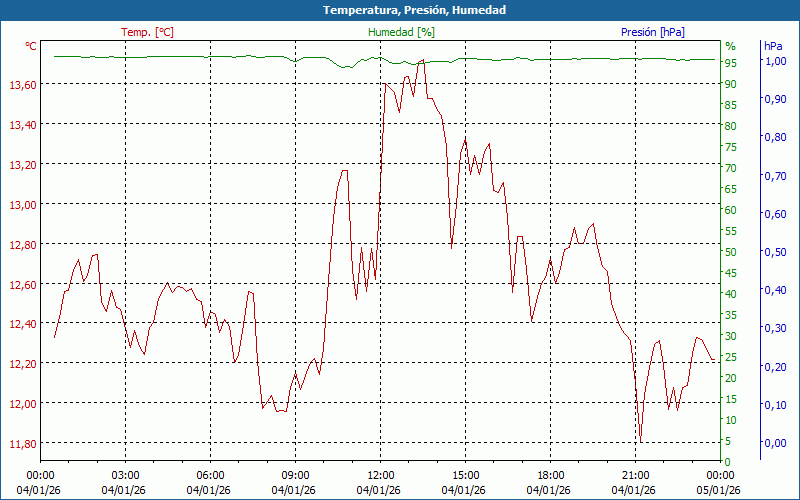Viewport: 800px width, 500px height.
Task: Click the 12:00 time axis label
Action: click(x=381, y=475)
